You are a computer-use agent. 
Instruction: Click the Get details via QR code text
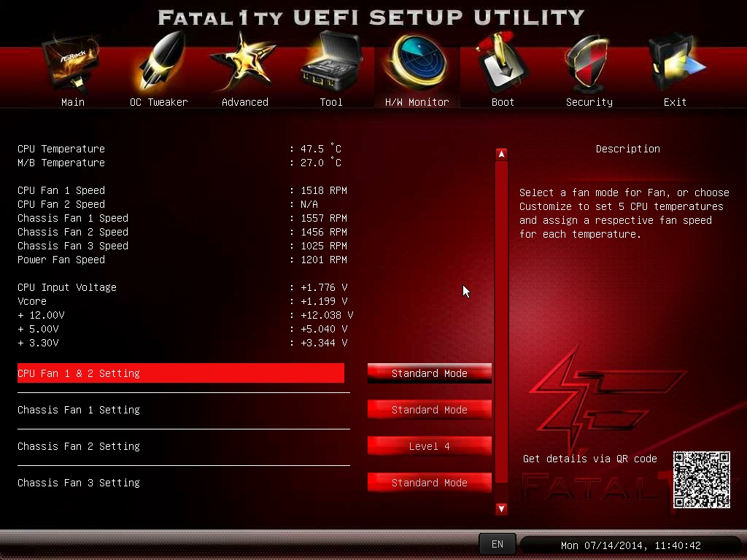click(589, 459)
